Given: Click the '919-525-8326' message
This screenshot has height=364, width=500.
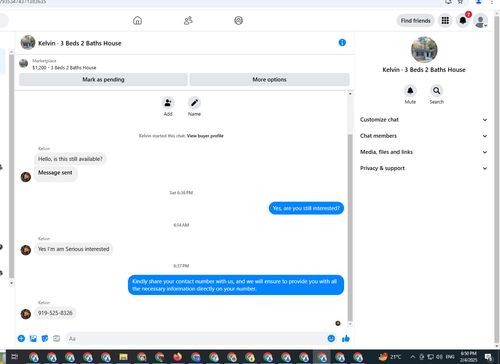Looking at the screenshot, I should (55, 313).
